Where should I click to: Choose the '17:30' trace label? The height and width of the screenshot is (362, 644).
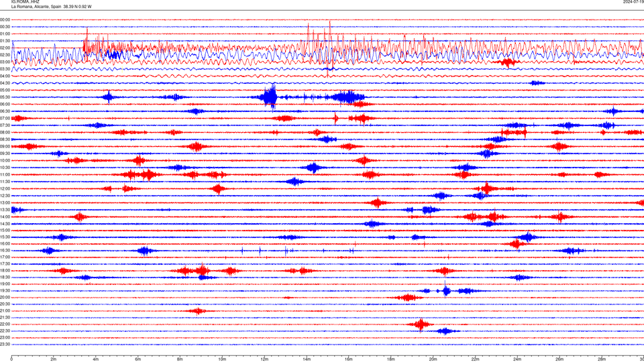coord(5,264)
